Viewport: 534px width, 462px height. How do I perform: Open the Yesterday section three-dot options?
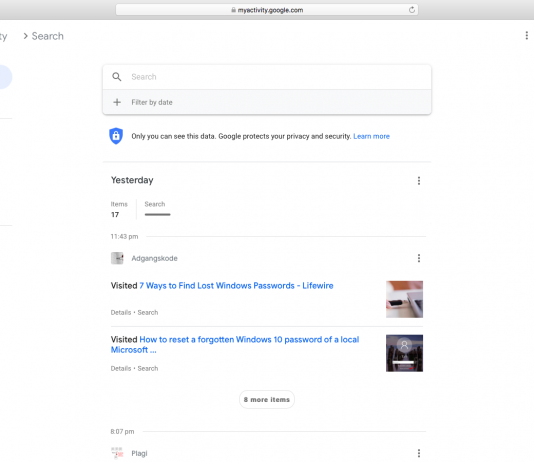tap(419, 181)
